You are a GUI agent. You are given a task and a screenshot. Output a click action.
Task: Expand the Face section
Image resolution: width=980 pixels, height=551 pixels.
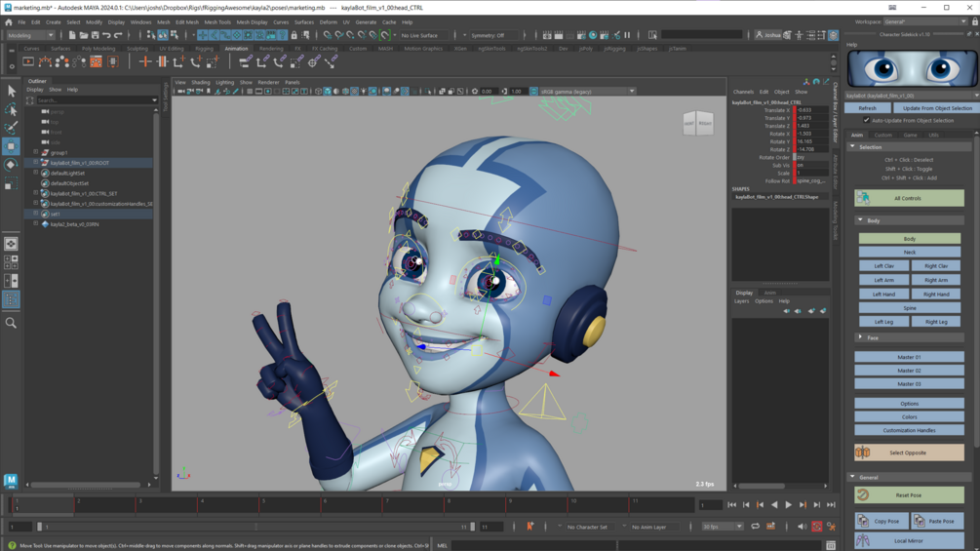[860, 337]
